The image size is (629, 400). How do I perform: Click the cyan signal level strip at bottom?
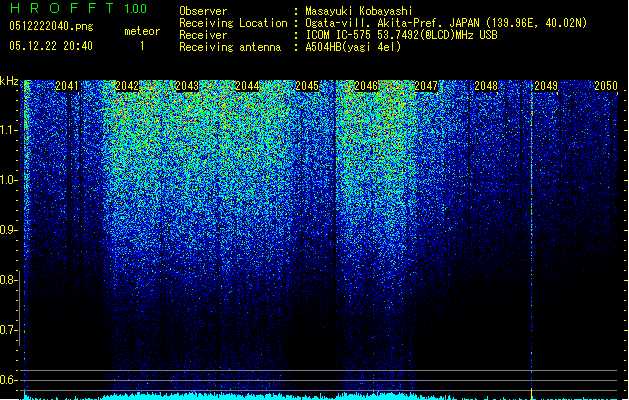tap(321, 396)
